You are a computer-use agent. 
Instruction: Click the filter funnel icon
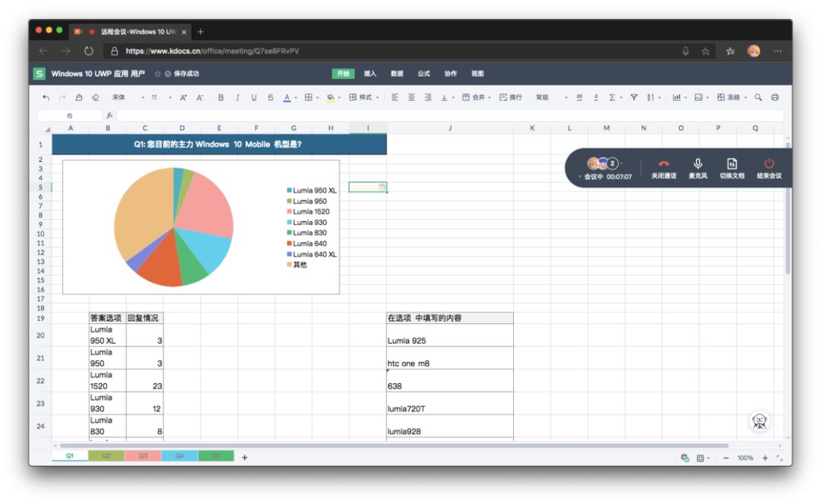[x=634, y=97]
